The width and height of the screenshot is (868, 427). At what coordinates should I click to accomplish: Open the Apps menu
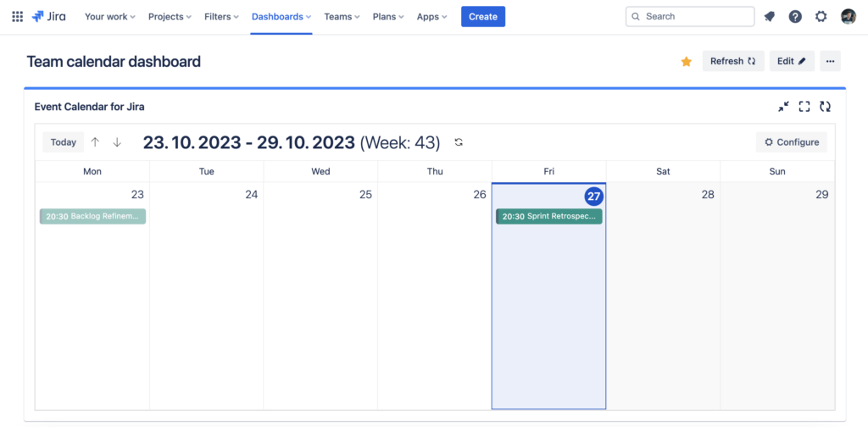coord(431,17)
